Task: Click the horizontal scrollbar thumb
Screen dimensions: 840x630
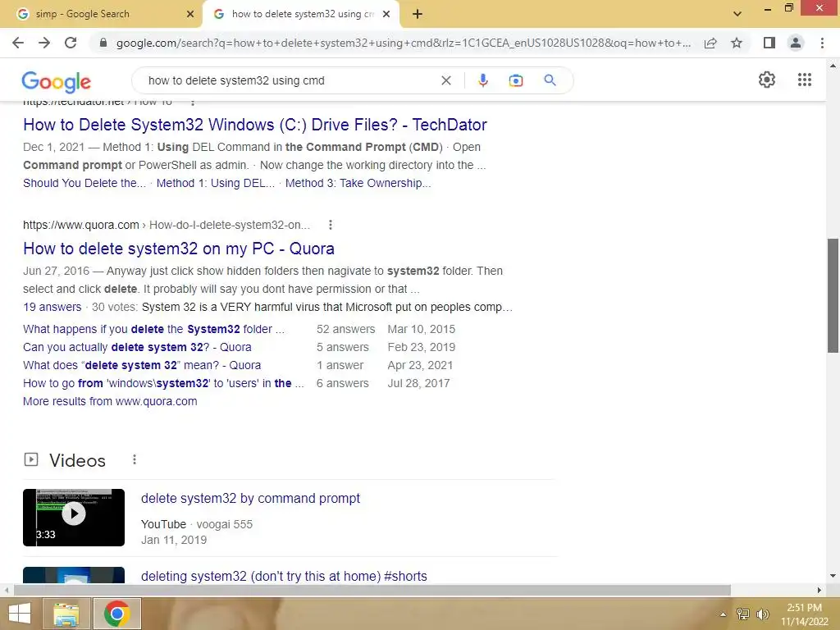Action: (372, 590)
